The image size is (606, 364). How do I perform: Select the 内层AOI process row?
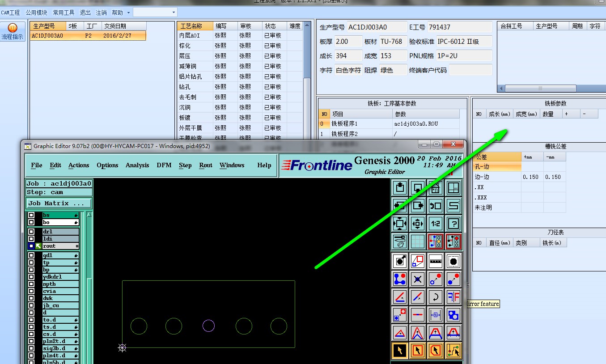pyautogui.click(x=240, y=35)
